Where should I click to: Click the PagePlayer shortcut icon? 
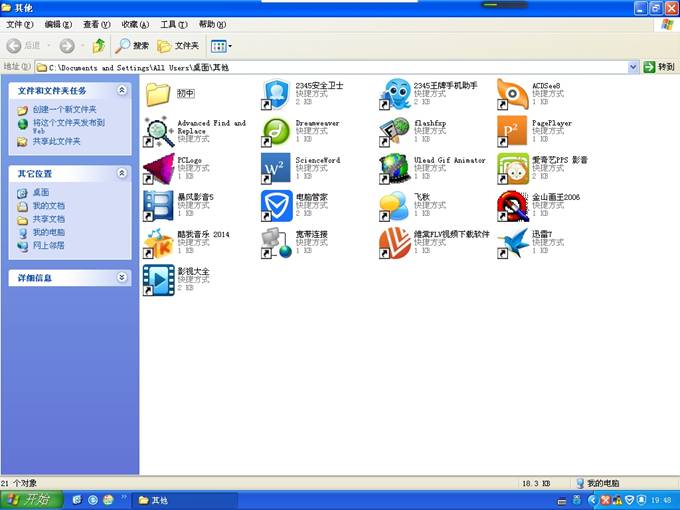tap(512, 131)
